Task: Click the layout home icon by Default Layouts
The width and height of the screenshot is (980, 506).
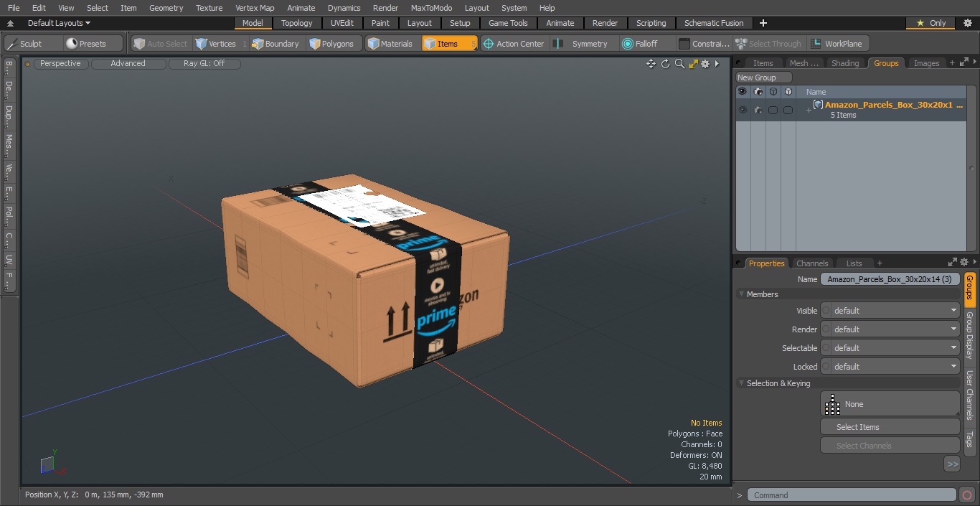Action: 10,24
